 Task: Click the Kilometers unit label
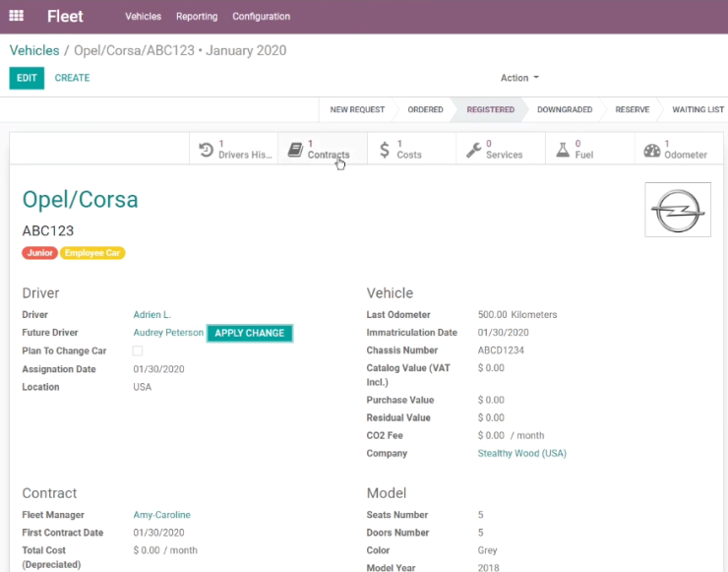click(x=534, y=315)
